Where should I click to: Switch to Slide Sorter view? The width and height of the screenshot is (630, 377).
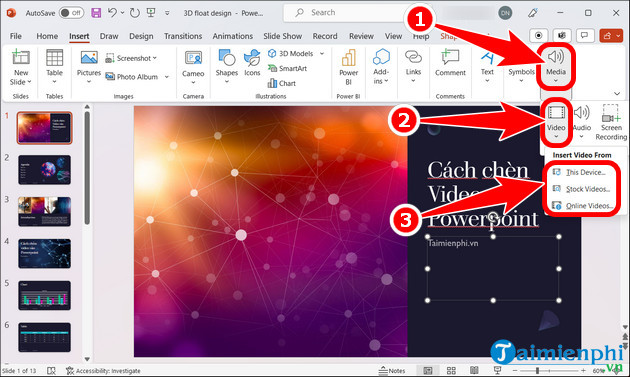tap(451, 371)
